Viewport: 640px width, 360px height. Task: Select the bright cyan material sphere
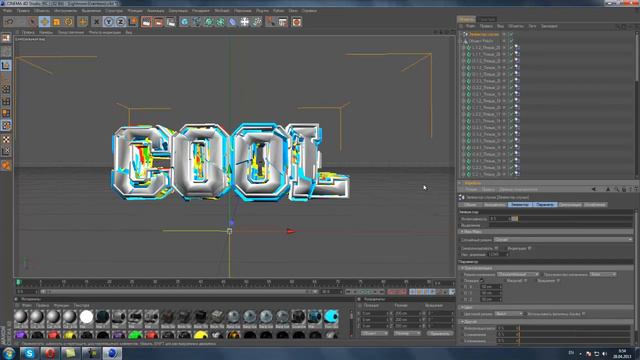[x=331, y=316]
